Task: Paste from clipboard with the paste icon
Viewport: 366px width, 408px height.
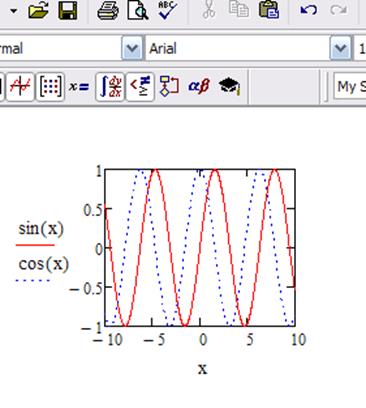Action: [269, 10]
